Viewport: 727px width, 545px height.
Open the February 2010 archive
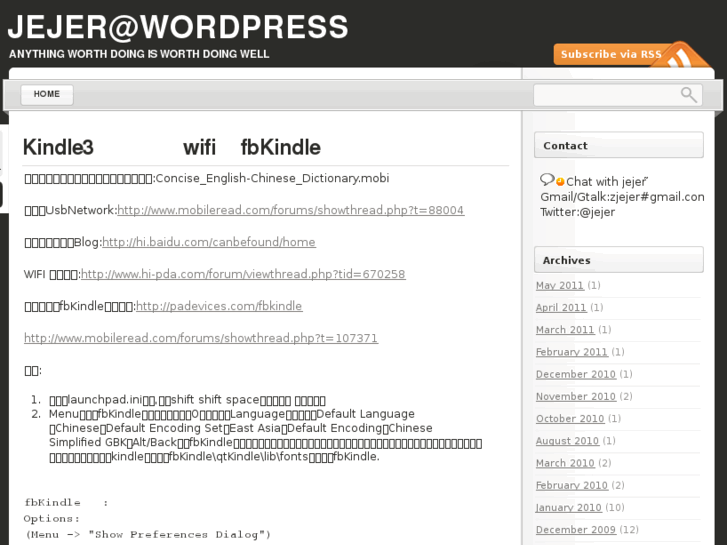(x=572, y=486)
